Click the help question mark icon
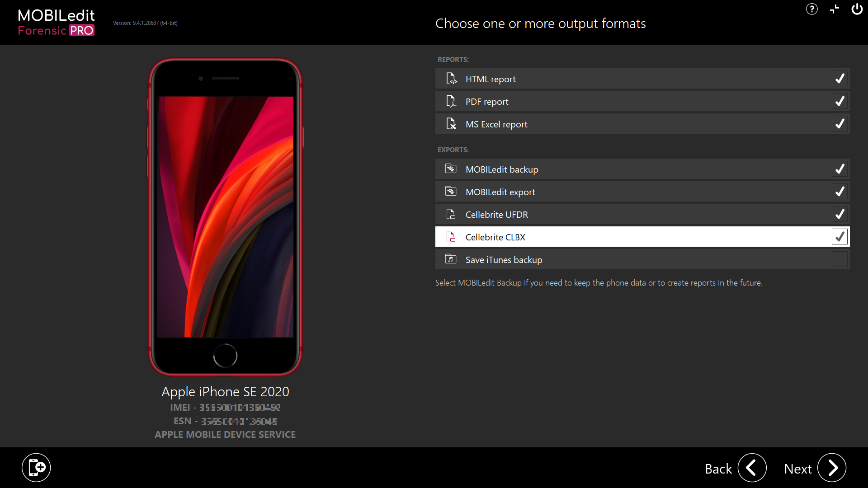Viewport: 868px width, 488px height. (812, 9)
